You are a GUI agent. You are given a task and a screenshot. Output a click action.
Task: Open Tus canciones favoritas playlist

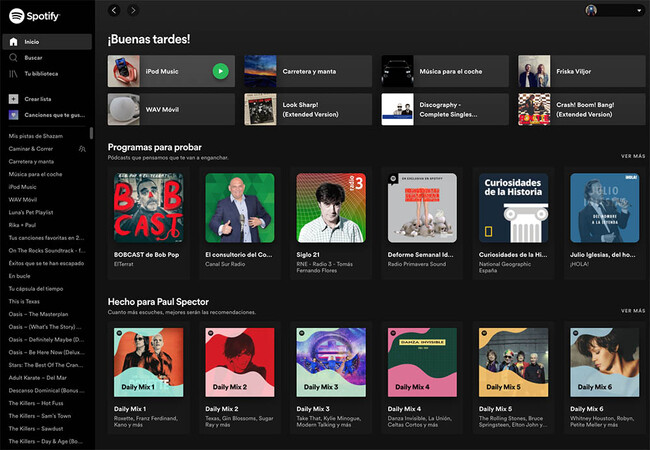pos(46,238)
